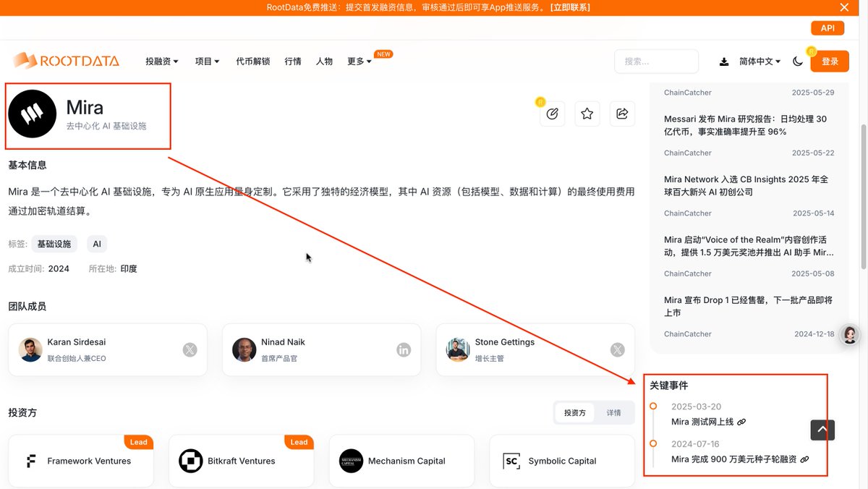Click the 2025-03-20 timeline marker
The image size is (868, 489).
653,407
